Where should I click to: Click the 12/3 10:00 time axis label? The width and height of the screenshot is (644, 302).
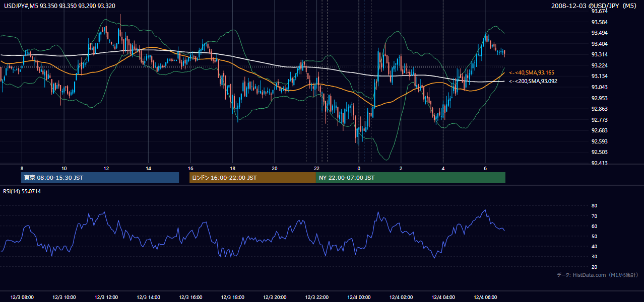point(64,297)
